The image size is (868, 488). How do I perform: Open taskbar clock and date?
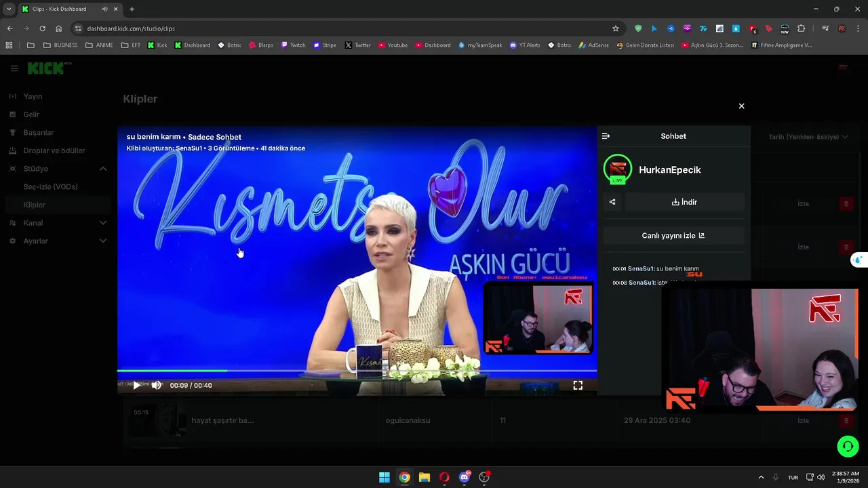(x=845, y=477)
